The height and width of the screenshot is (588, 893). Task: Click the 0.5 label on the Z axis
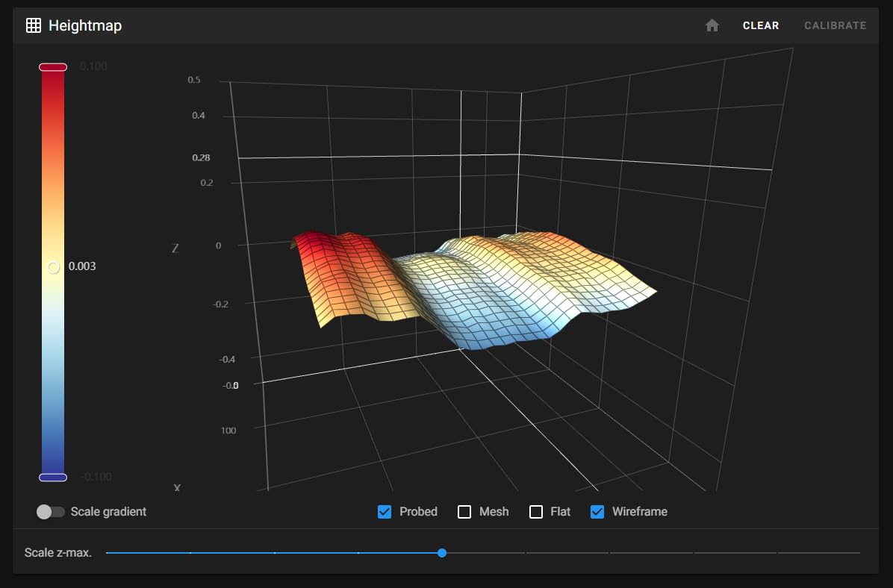[x=194, y=80]
